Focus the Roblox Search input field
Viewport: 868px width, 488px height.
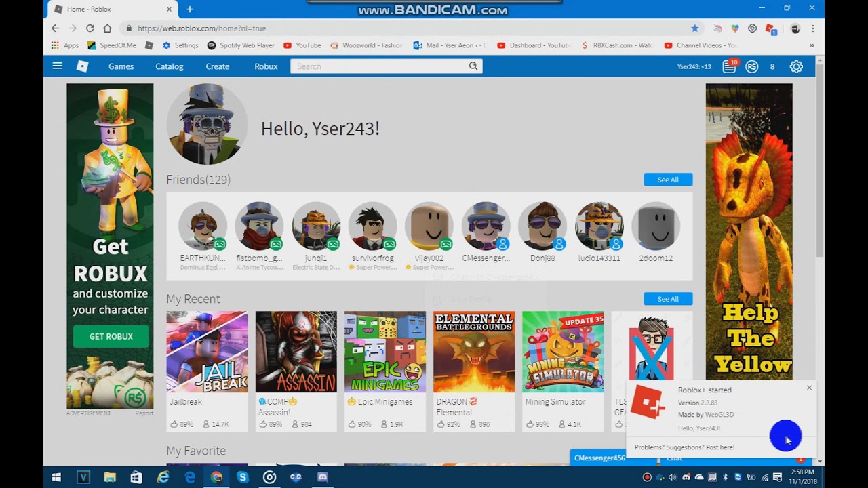380,66
